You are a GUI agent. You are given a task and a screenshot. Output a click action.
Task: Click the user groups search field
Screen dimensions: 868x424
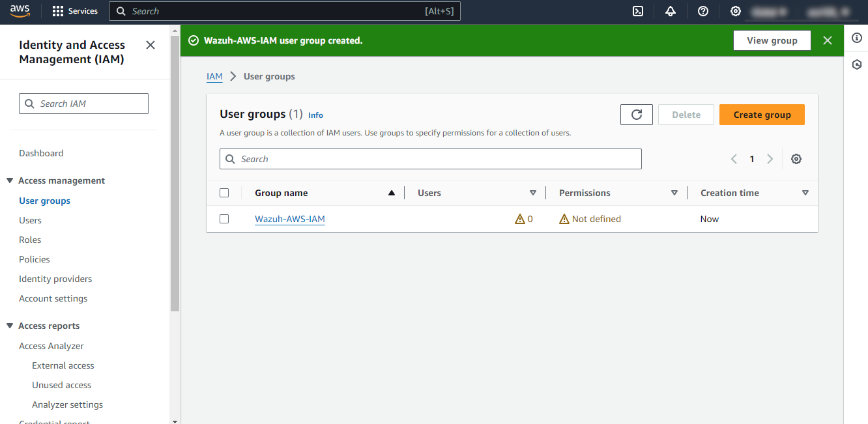[430, 158]
